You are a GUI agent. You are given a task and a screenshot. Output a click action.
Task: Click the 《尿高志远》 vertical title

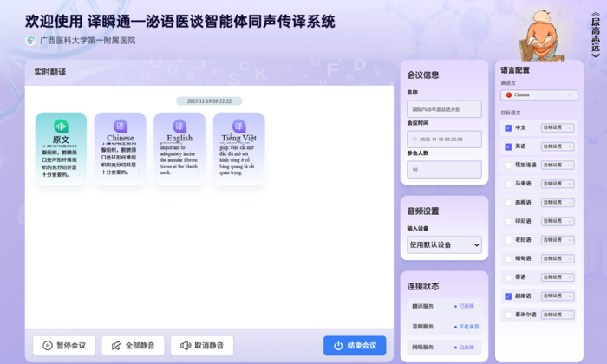click(596, 35)
